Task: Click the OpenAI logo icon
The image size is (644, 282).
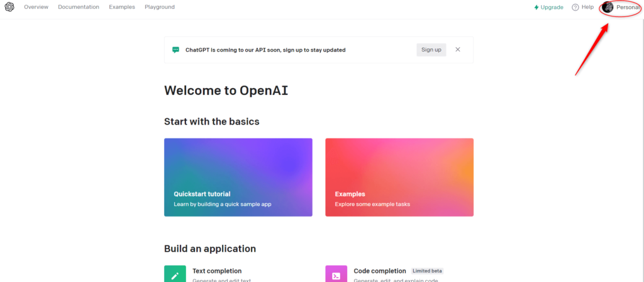Action: [x=9, y=7]
